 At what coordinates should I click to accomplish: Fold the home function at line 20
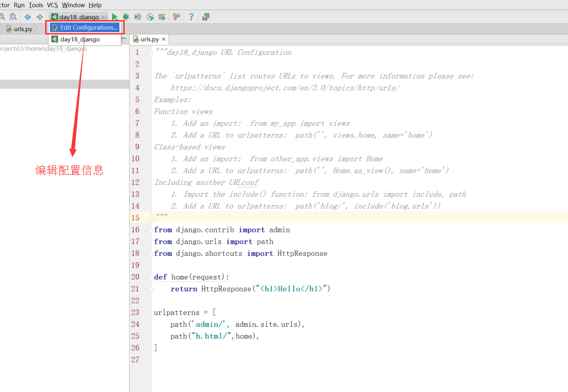(x=151, y=277)
